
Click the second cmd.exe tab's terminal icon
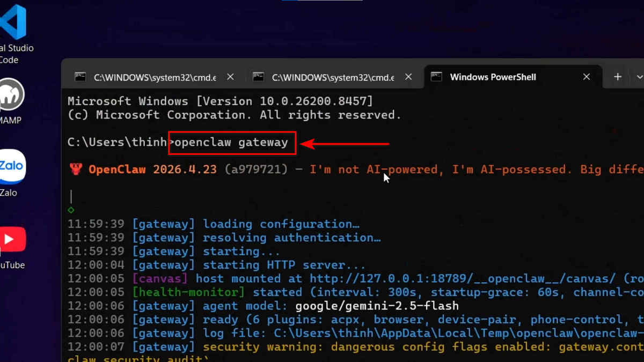pyautogui.click(x=258, y=77)
